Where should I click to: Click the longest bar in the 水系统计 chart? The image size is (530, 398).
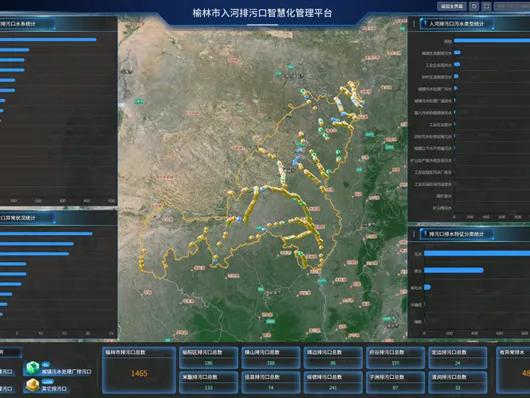tap(48, 40)
